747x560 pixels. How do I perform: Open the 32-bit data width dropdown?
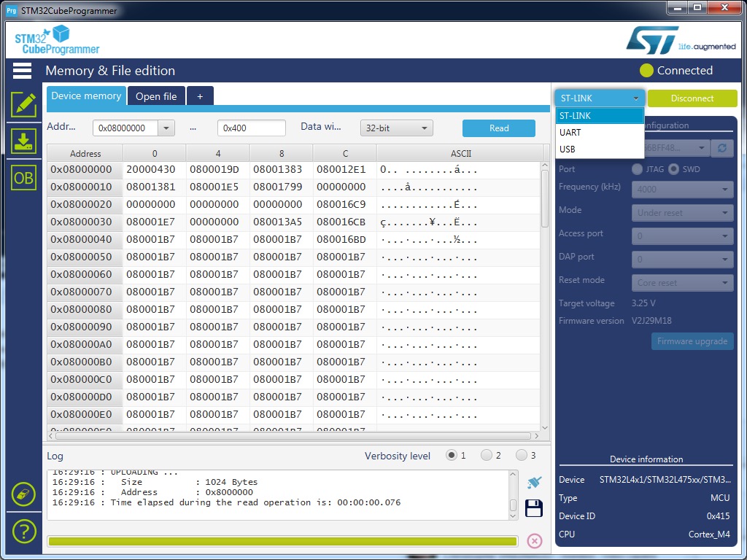pyautogui.click(x=396, y=128)
